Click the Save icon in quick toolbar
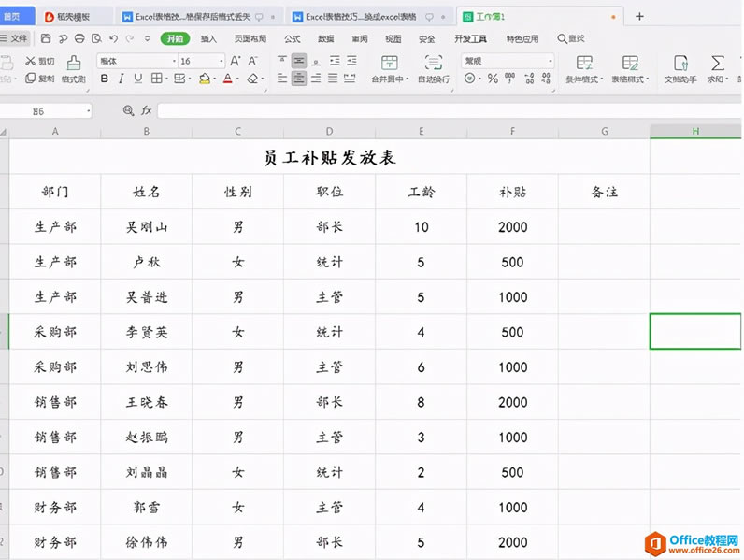744x560 pixels. coord(46,38)
